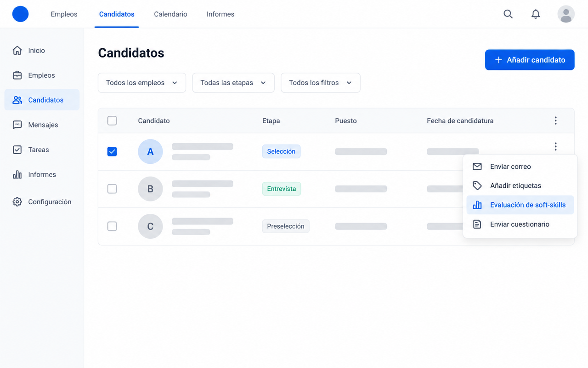This screenshot has width=588, height=368.
Task: Click the Etapa column header
Action: point(271,121)
